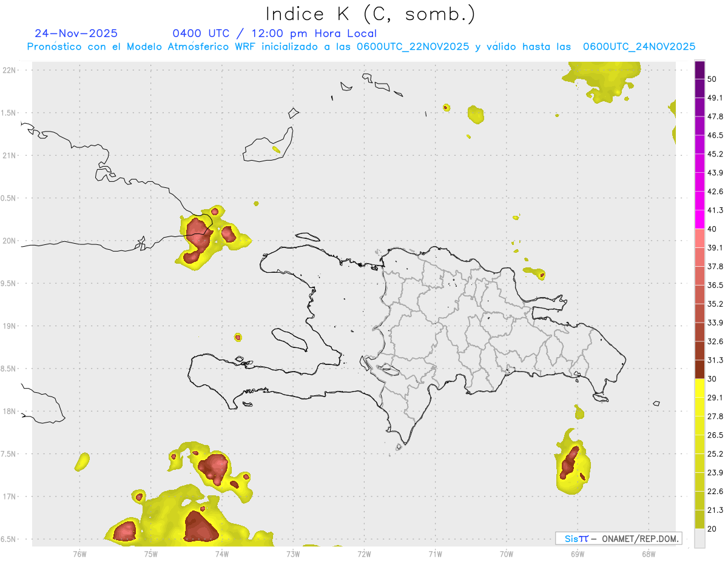
Task: Click the colorbar value "39.1"
Action: (x=715, y=247)
